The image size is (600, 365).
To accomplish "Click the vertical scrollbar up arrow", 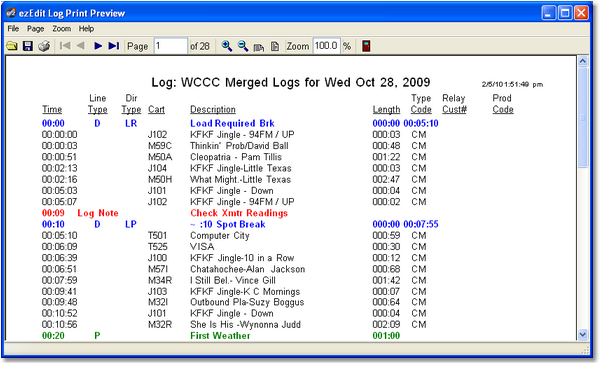I will click(582, 61).
